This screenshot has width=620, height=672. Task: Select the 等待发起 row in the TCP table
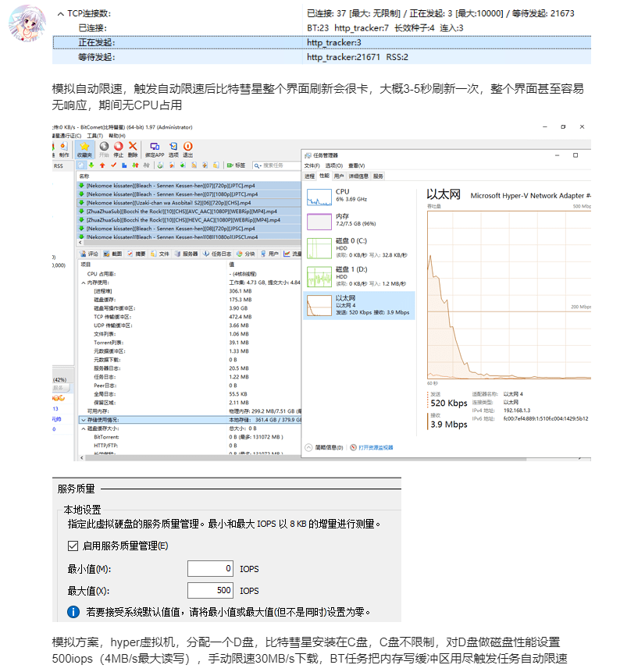click(322, 57)
